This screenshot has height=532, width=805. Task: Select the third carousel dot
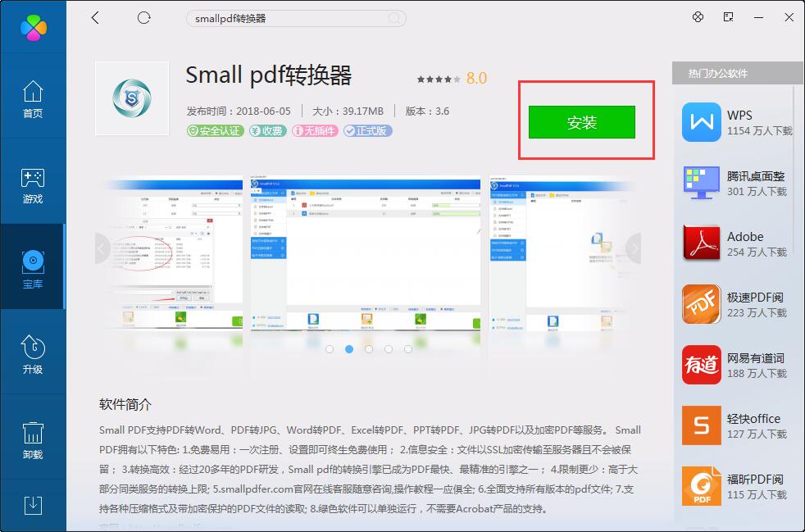[369, 349]
